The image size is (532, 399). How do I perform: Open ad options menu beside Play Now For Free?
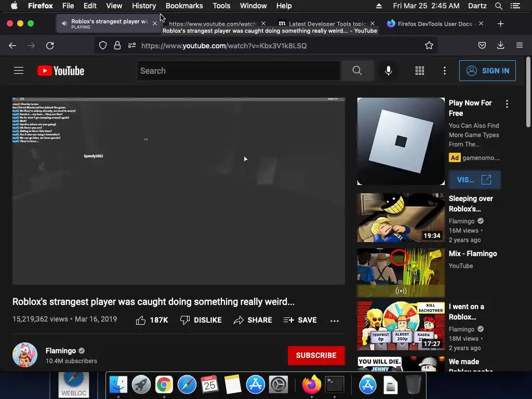pyautogui.click(x=507, y=104)
